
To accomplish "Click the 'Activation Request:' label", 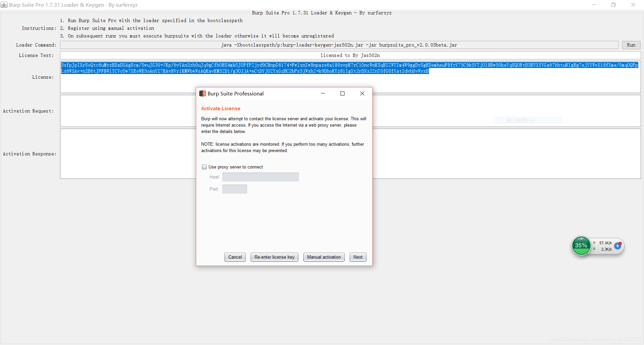I will point(28,111).
